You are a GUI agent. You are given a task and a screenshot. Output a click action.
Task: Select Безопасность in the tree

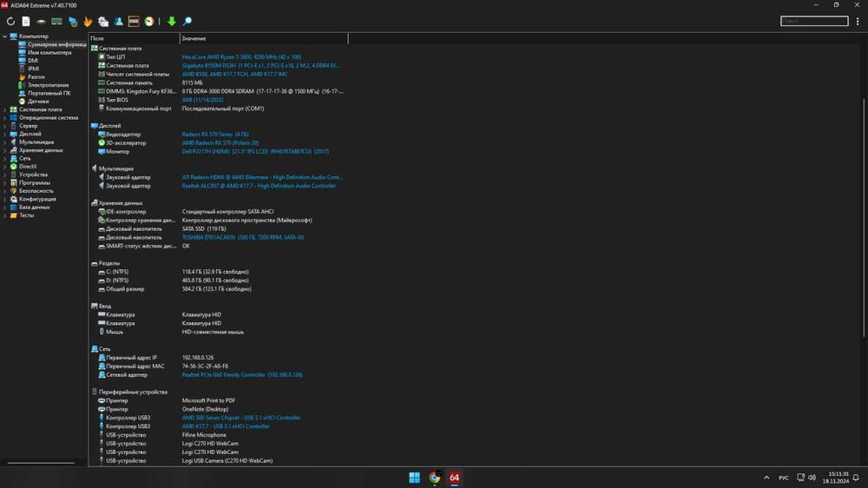tap(36, 191)
